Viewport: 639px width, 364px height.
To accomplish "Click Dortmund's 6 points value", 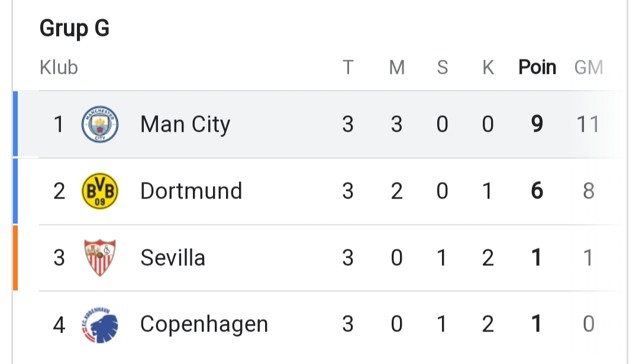I will 537,191.
